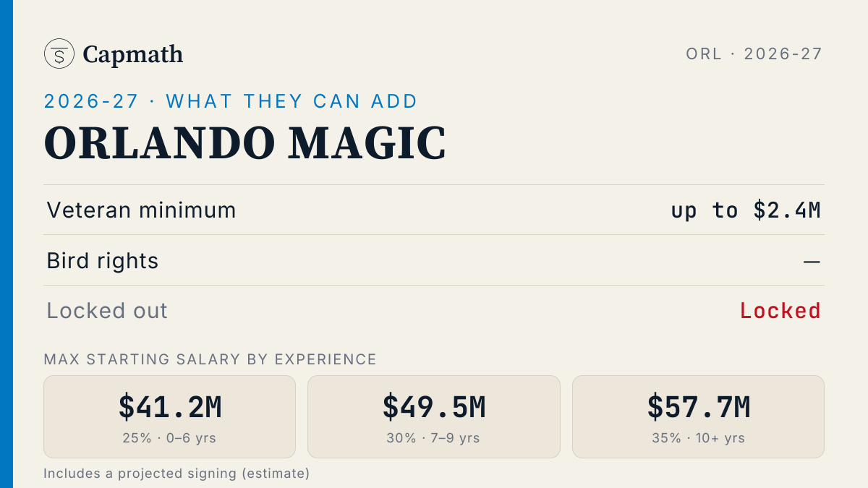This screenshot has width=868, height=488.
Task: Select the $41.2M salary card
Action: 170,416
